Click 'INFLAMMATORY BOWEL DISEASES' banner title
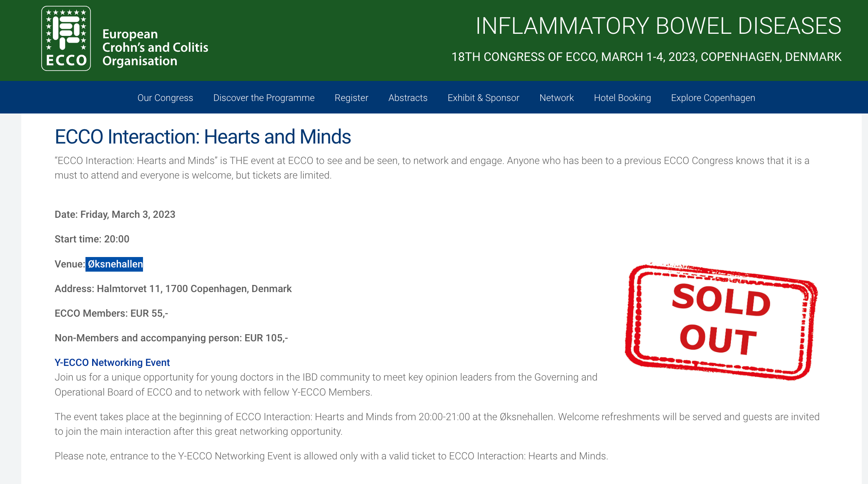The height and width of the screenshot is (484, 868). tap(658, 26)
